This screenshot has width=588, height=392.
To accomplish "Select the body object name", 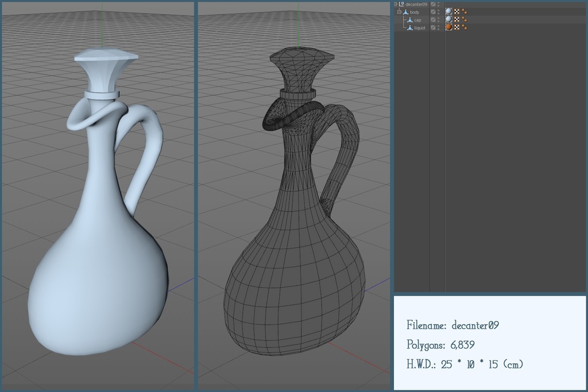I will [415, 12].
